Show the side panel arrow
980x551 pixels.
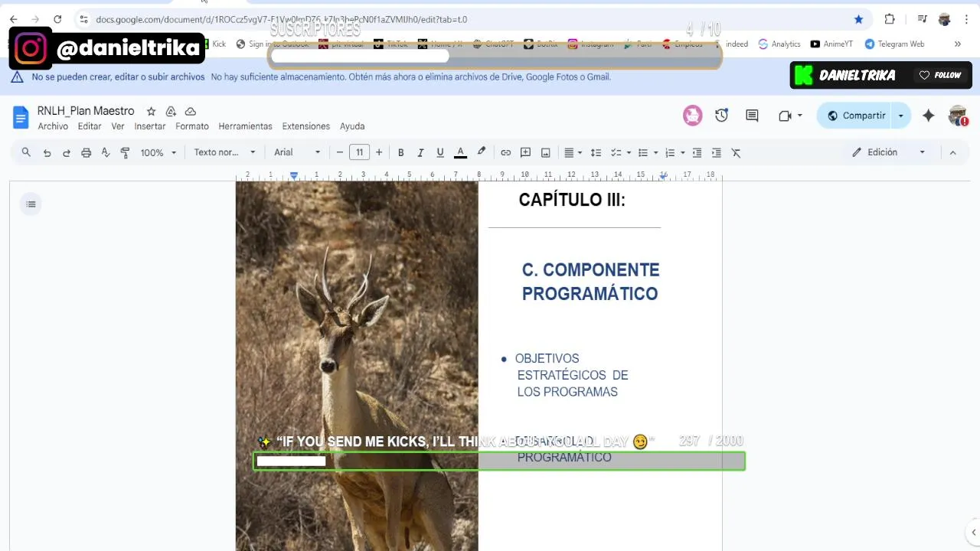point(973,533)
